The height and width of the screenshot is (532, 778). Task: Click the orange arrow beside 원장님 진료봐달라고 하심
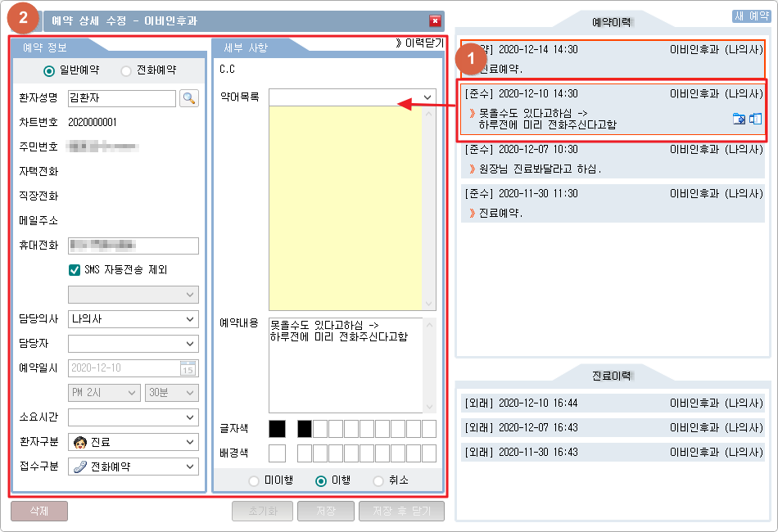pyautogui.click(x=473, y=169)
